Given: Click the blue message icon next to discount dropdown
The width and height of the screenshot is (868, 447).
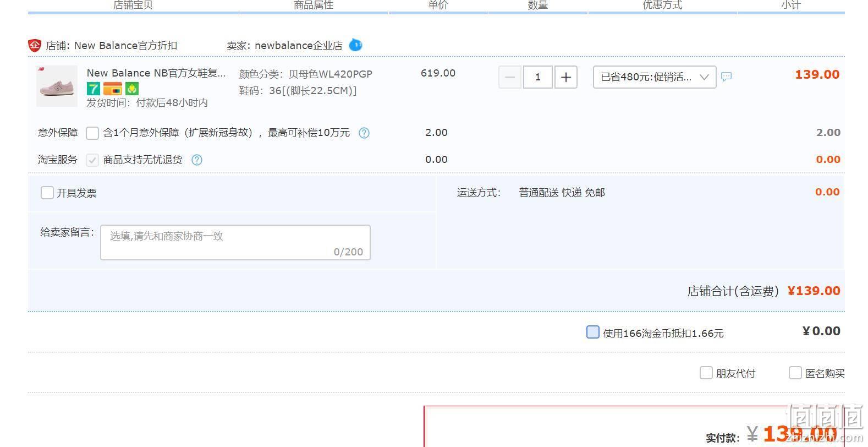Looking at the screenshot, I should (x=726, y=77).
